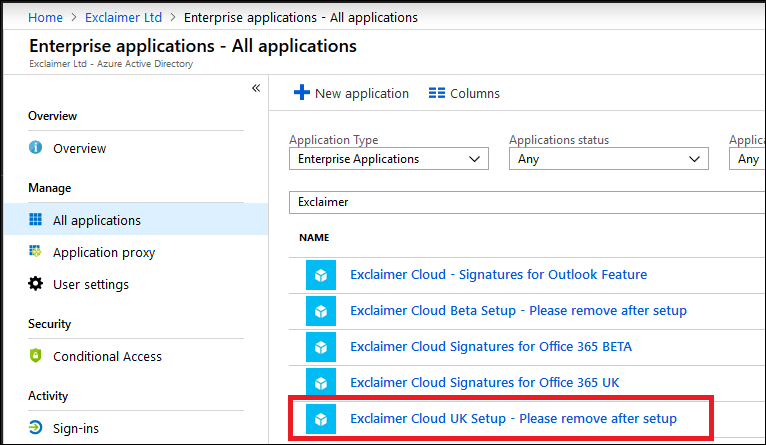Open Exclaimer Cloud UK Setup application

[x=513, y=418]
